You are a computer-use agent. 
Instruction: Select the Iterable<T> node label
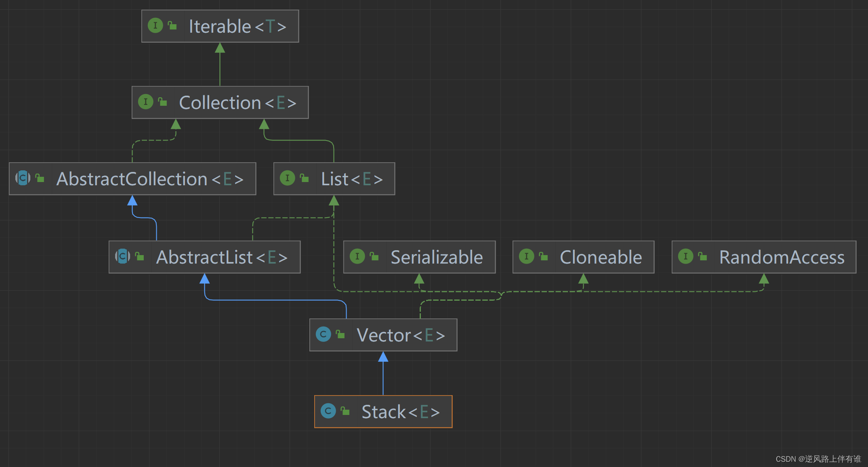point(237,27)
